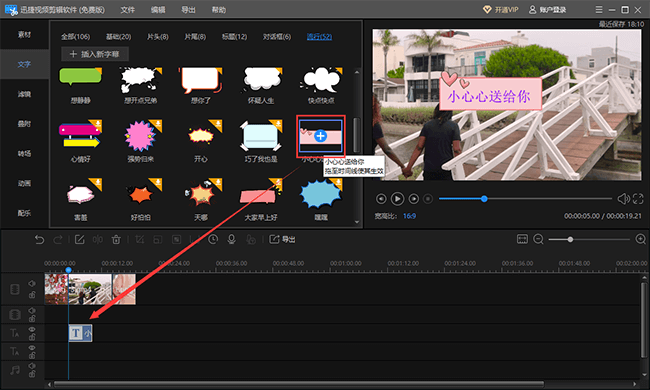This screenshot has height=390, width=650.
Task: Mute the music track
Action: click(32, 366)
